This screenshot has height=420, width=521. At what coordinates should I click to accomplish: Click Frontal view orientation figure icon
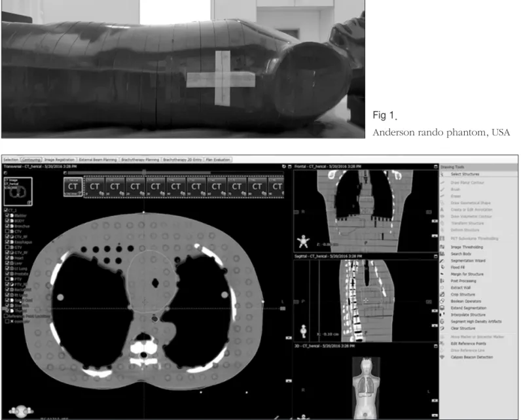point(303,241)
